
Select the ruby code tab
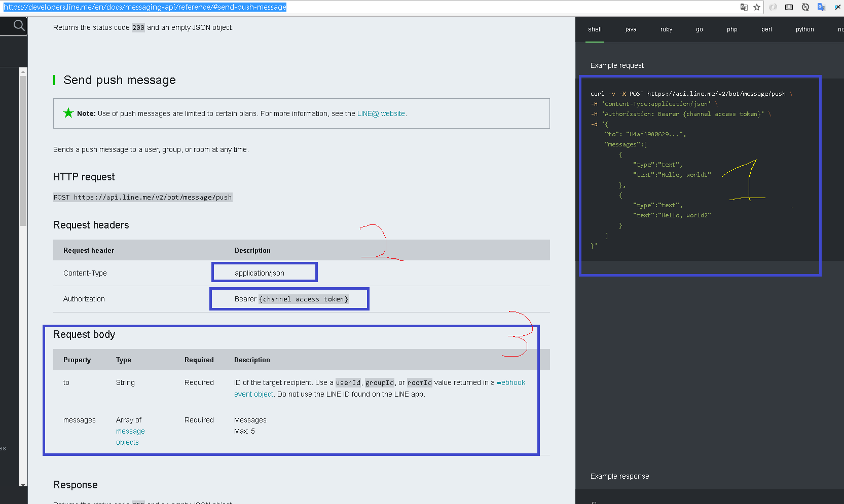pos(666,29)
